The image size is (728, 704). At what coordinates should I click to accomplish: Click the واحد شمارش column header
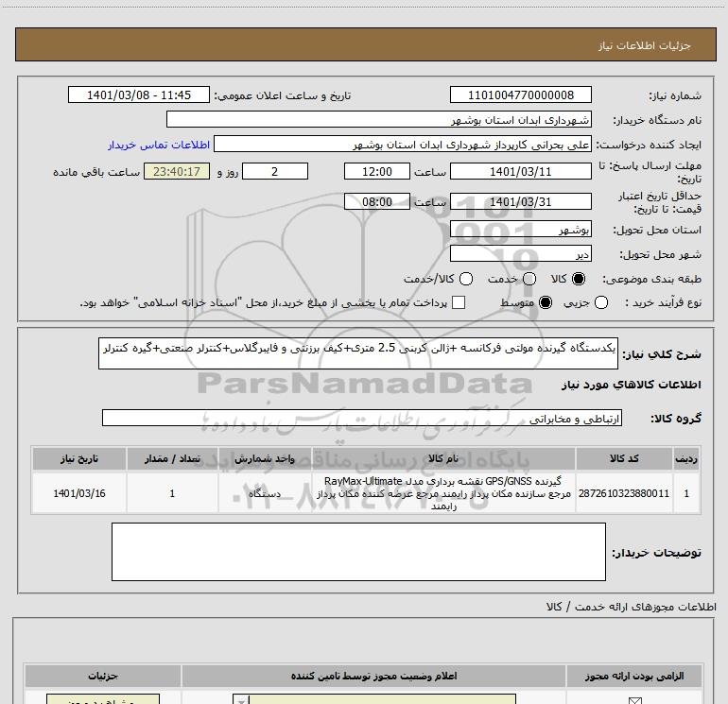point(265,458)
